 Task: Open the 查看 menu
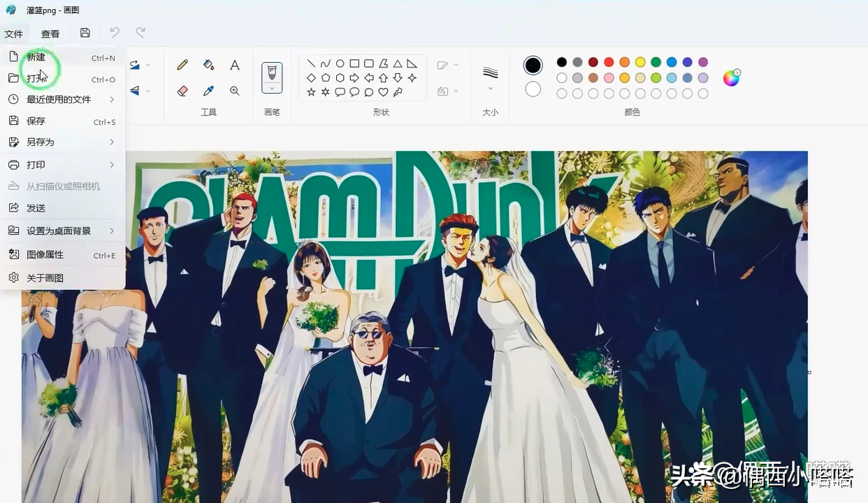pos(50,34)
